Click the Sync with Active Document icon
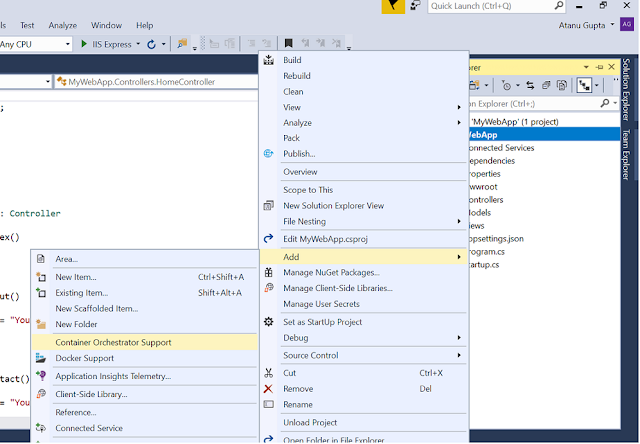 coord(530,85)
